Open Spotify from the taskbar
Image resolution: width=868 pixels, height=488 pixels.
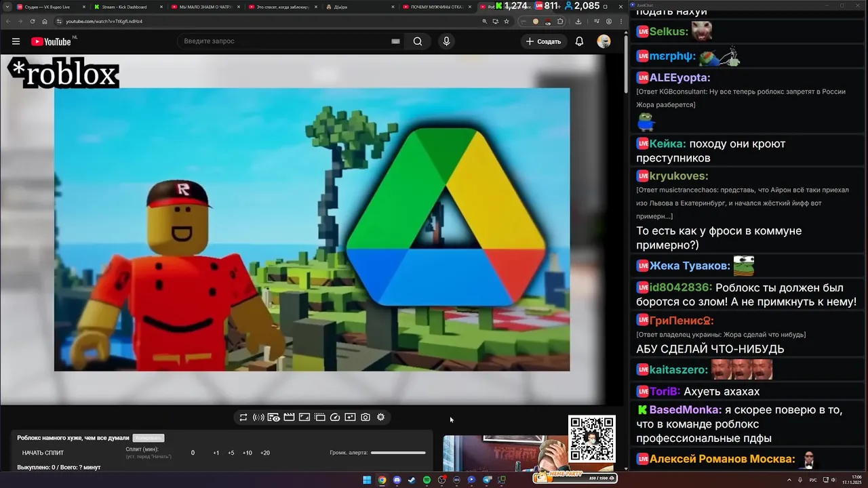tap(427, 480)
